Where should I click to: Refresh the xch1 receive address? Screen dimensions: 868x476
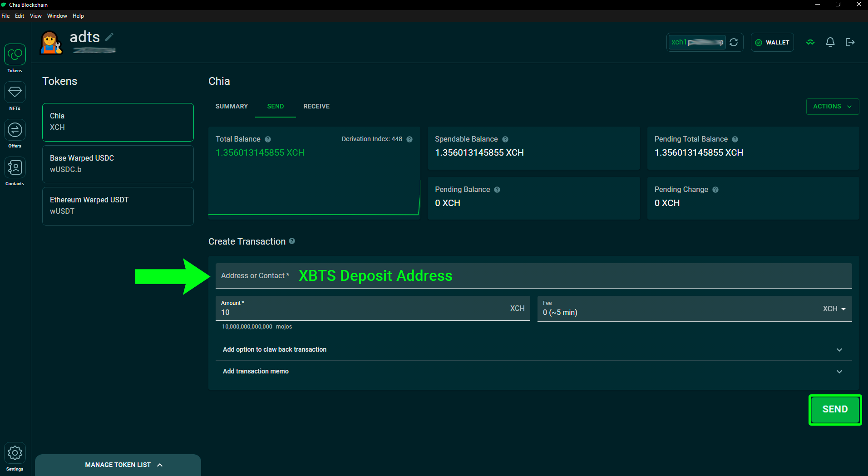[x=734, y=42]
